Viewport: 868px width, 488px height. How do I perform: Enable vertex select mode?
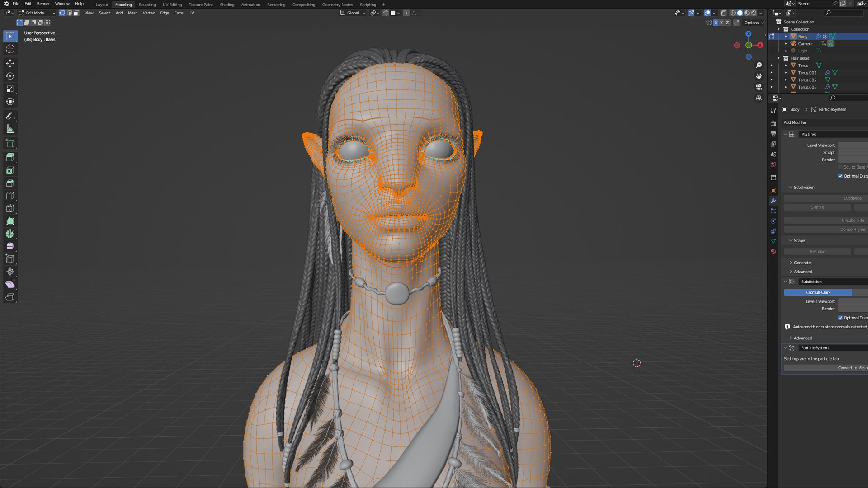62,13
